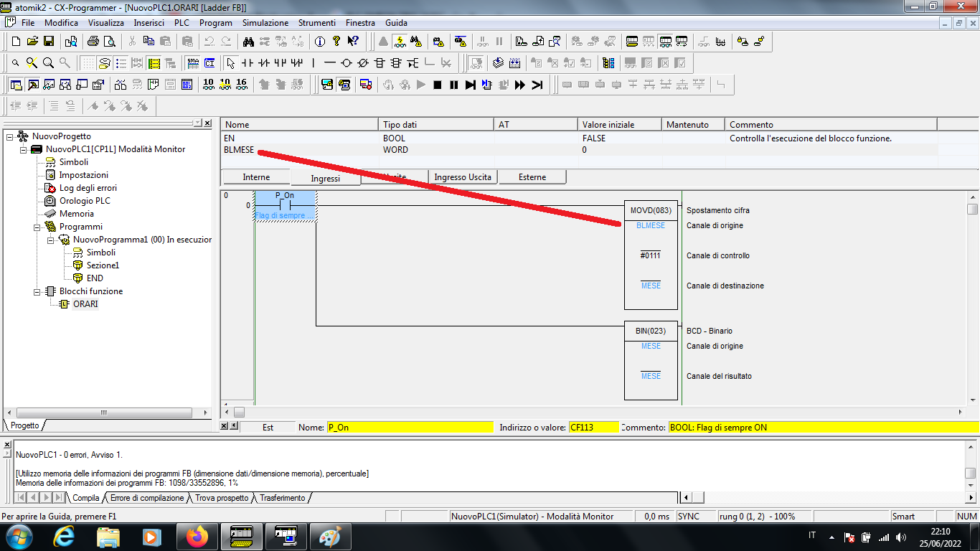Viewport: 980px width, 551px height.
Task: Toggle the project workspace view icon
Action: (x=16, y=85)
